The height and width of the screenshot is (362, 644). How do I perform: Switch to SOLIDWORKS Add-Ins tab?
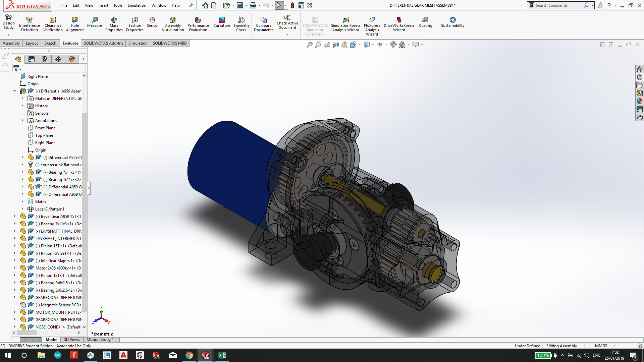click(x=103, y=43)
